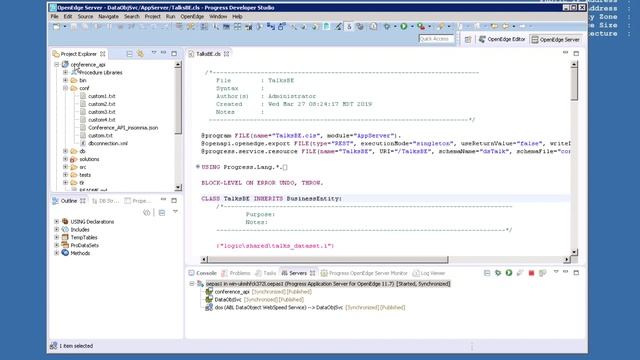
Task: Collapse all icon in Servers view toolbar
Action: pos(487,273)
